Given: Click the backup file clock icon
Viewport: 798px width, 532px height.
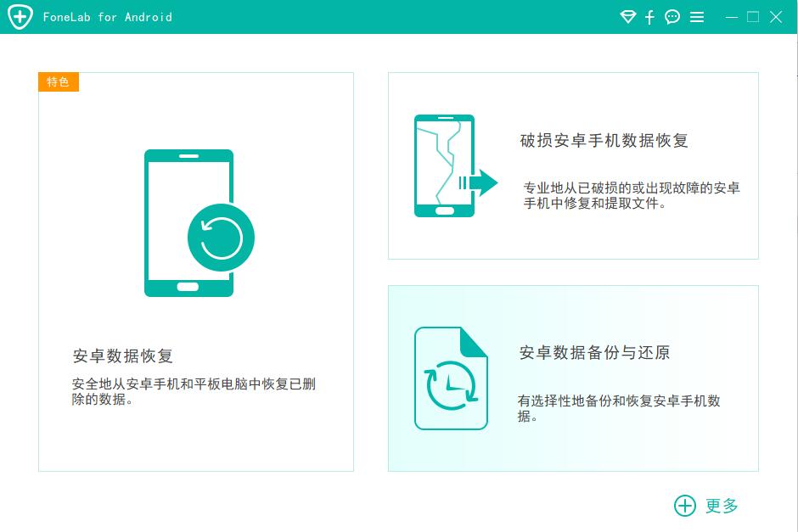Looking at the screenshot, I should (451, 378).
